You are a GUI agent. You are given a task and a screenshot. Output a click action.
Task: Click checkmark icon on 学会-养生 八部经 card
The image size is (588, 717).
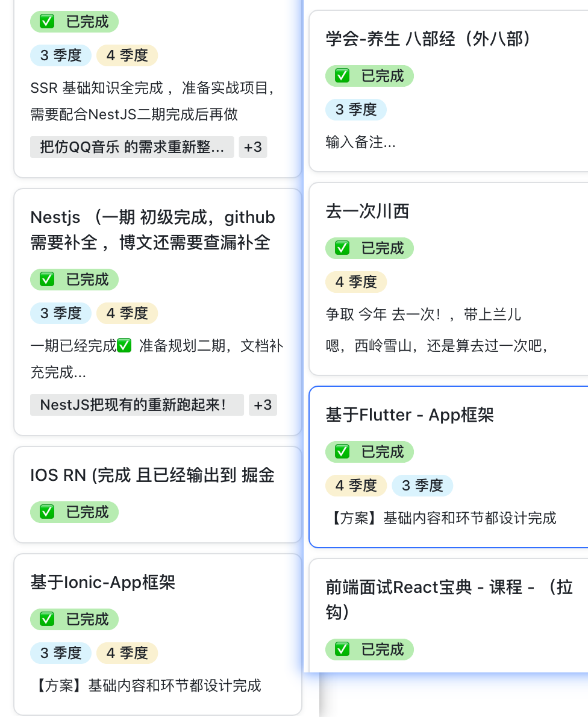click(342, 76)
